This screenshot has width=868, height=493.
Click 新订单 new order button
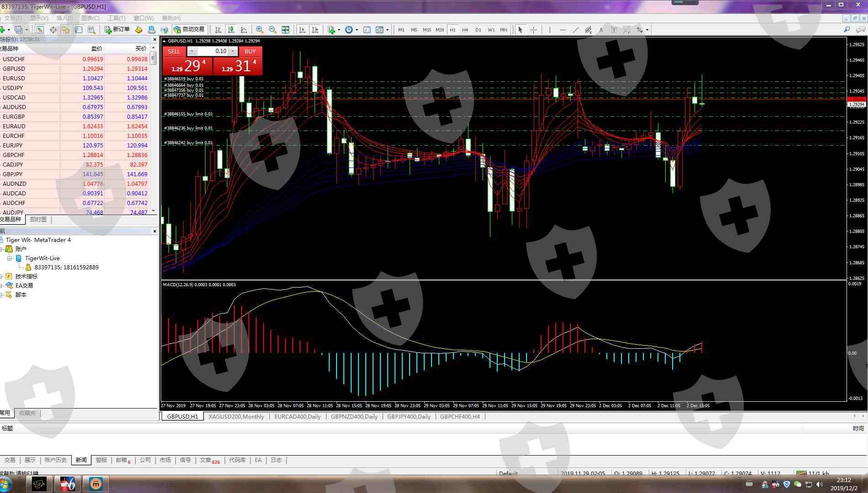point(117,30)
